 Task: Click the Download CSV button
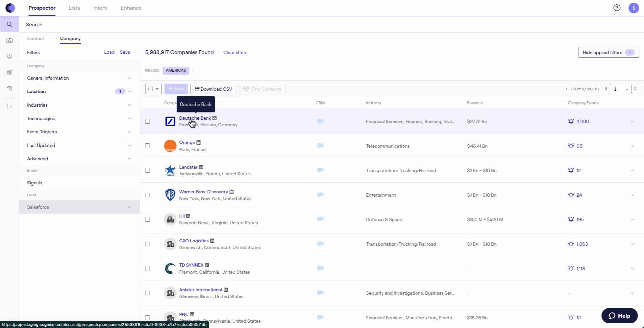pyautogui.click(x=213, y=89)
